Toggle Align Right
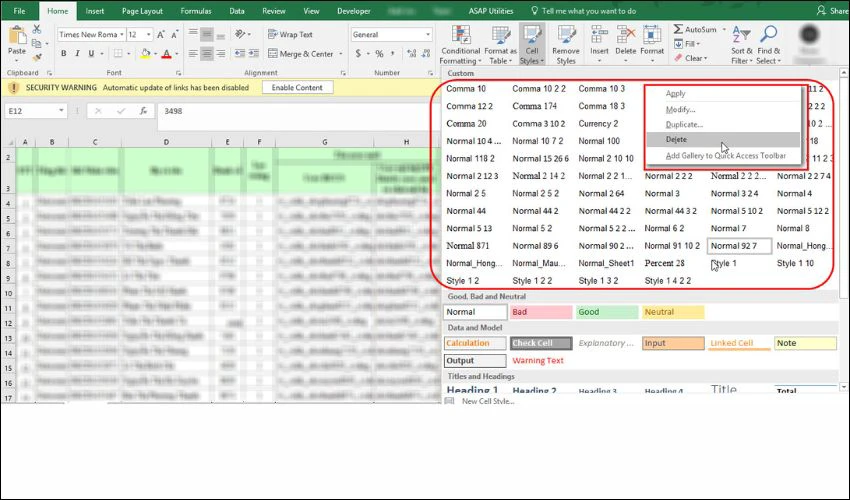The image size is (850, 500). (220, 54)
